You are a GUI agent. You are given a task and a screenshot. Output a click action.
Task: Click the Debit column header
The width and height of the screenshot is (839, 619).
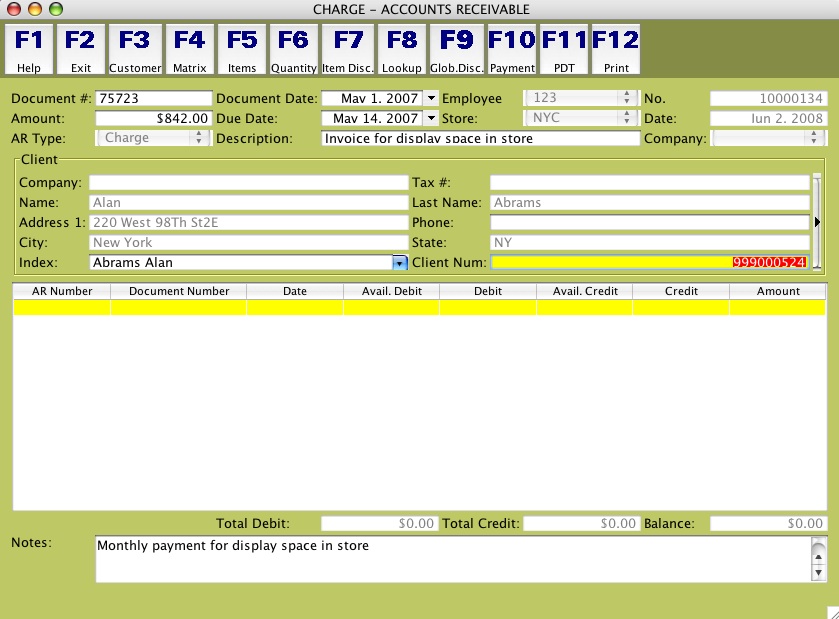pyautogui.click(x=488, y=291)
